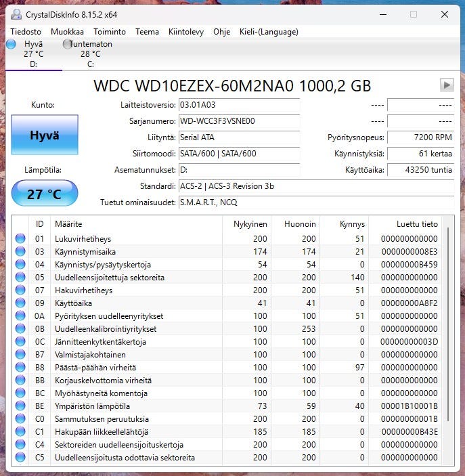This screenshot has height=476, width=465.
Task: Click the status dot for Uudelleensijoitettuja sektoreita row
Action: point(20,277)
